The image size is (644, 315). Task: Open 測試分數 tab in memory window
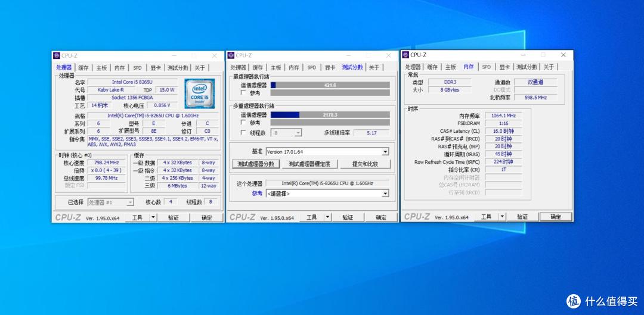tap(527, 67)
